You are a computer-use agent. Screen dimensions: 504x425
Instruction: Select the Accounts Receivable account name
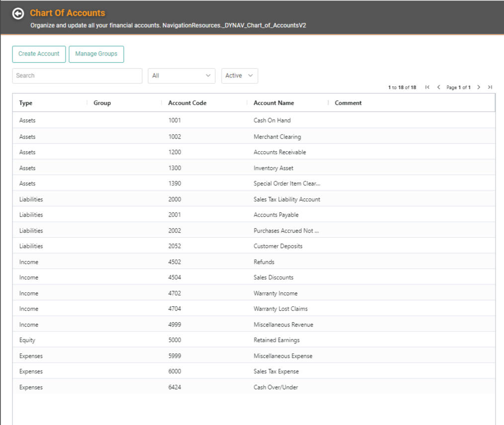click(x=280, y=152)
